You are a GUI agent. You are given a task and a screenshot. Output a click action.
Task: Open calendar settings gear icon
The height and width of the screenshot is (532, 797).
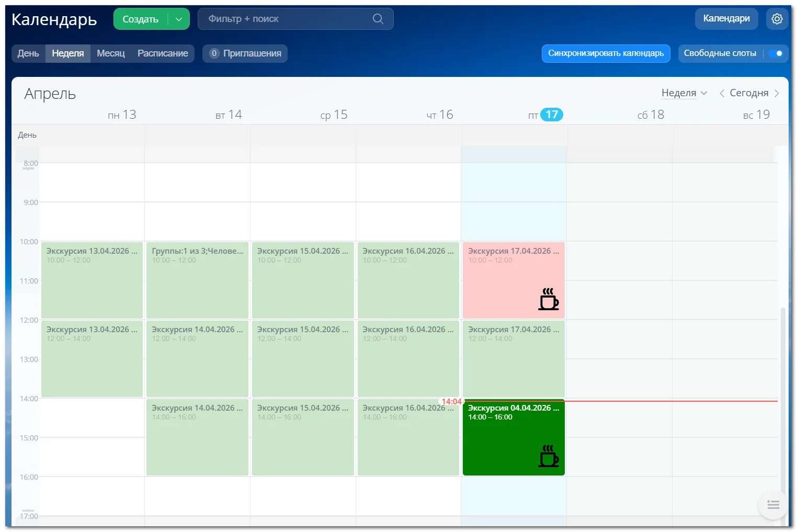(x=777, y=19)
